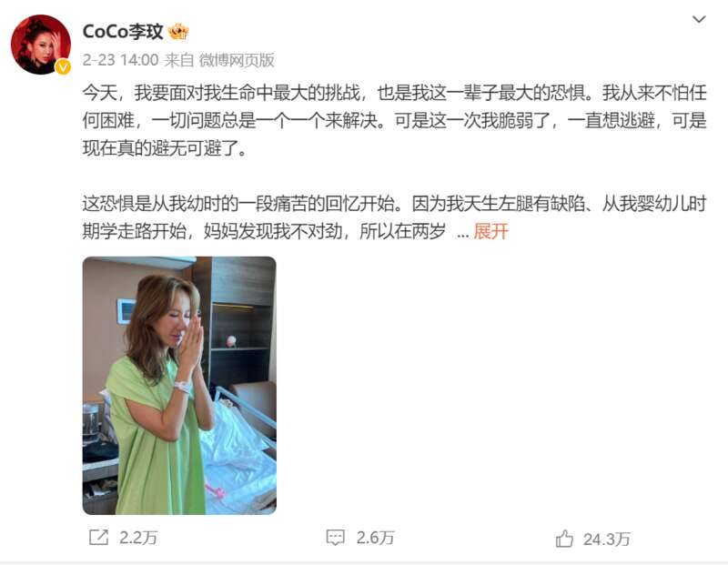This screenshot has height=565, width=728.
Task: Click the CoCo李玟 profile avatar
Action: [x=41, y=45]
